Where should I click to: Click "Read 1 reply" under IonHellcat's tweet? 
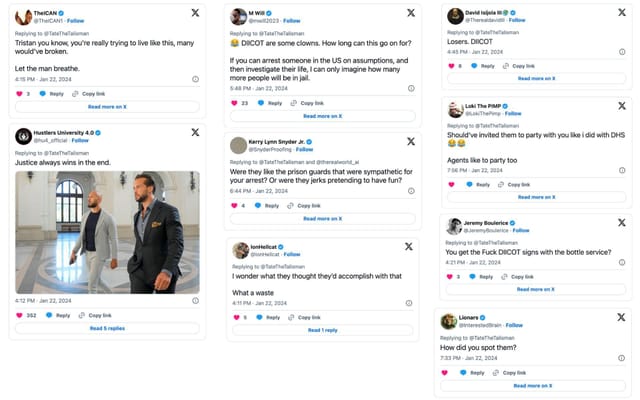click(x=321, y=330)
